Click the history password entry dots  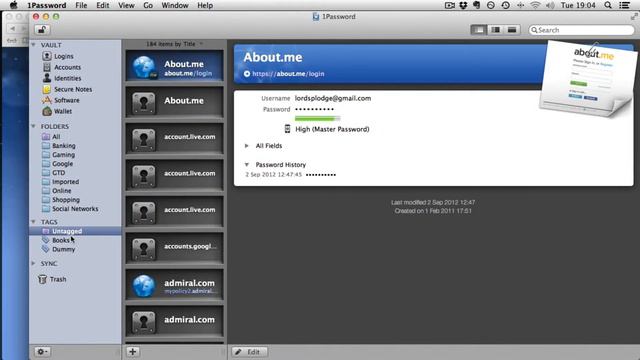(x=321, y=175)
